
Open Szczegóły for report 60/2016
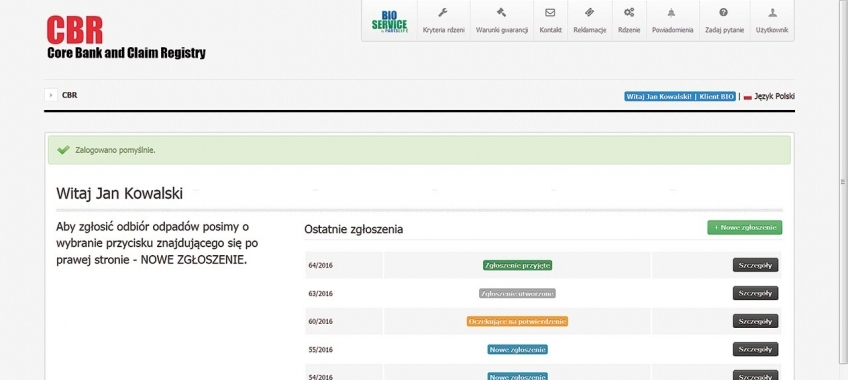(x=755, y=321)
